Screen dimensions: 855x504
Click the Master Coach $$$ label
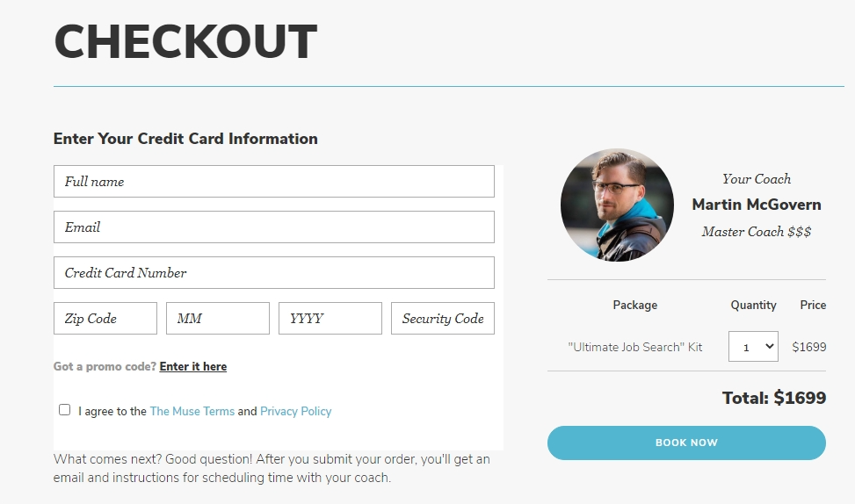pos(757,232)
